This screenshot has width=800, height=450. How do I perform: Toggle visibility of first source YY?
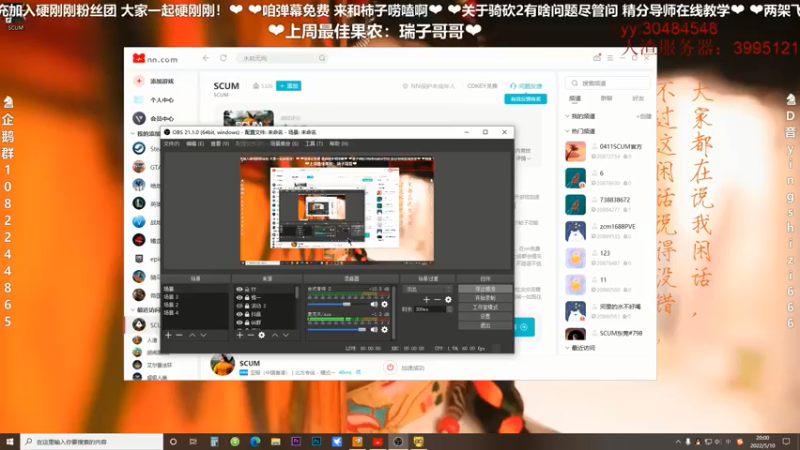(239, 289)
